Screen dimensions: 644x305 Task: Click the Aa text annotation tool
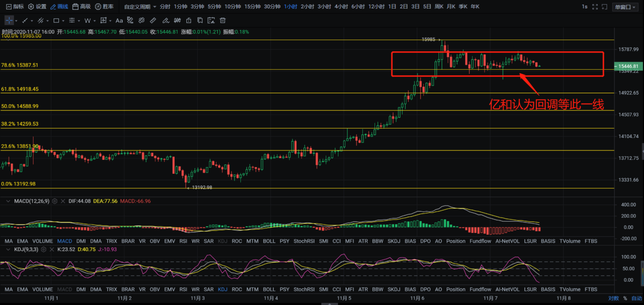point(119,20)
